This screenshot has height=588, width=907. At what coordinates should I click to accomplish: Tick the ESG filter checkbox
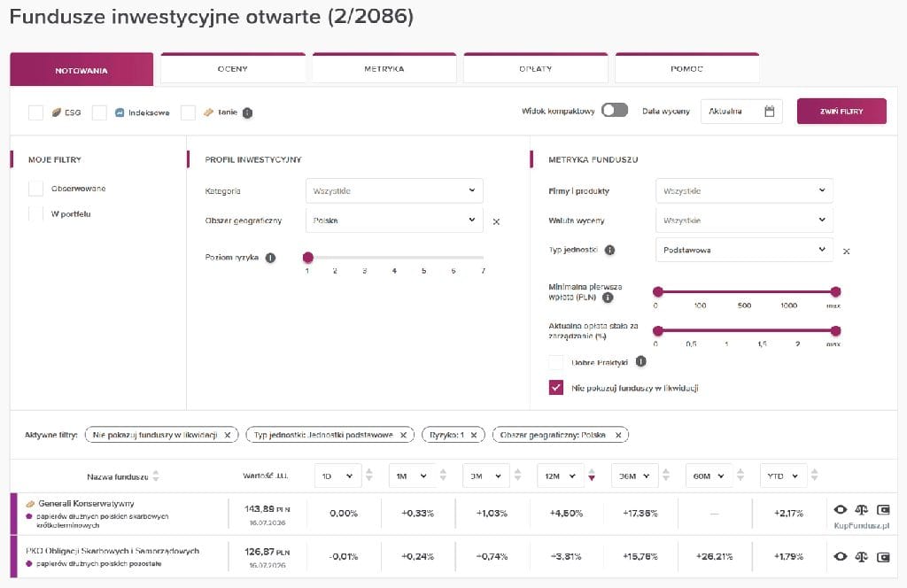point(35,112)
